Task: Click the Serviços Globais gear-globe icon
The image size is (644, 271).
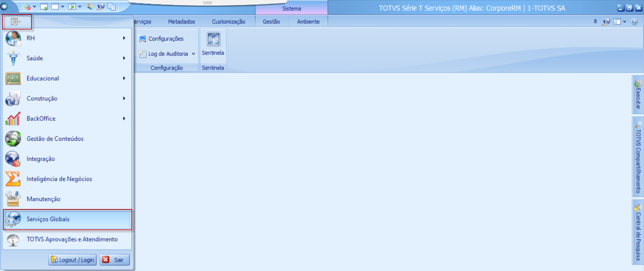Action: pyautogui.click(x=13, y=219)
